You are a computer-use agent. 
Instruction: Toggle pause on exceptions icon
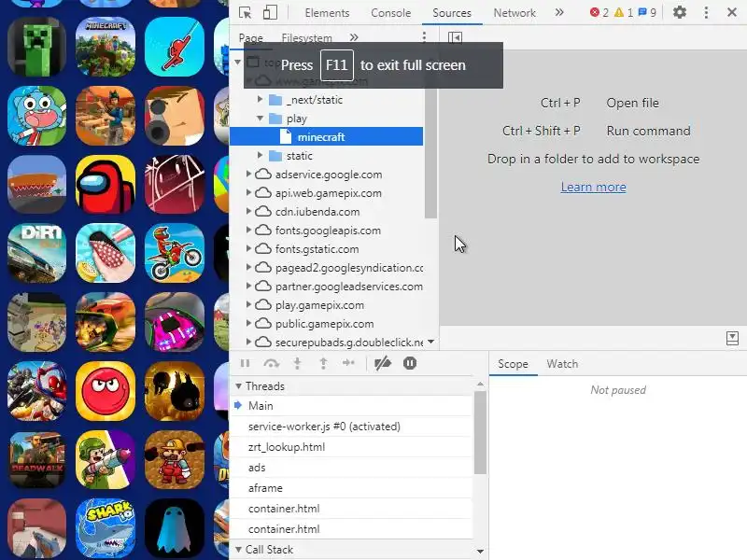coord(410,363)
